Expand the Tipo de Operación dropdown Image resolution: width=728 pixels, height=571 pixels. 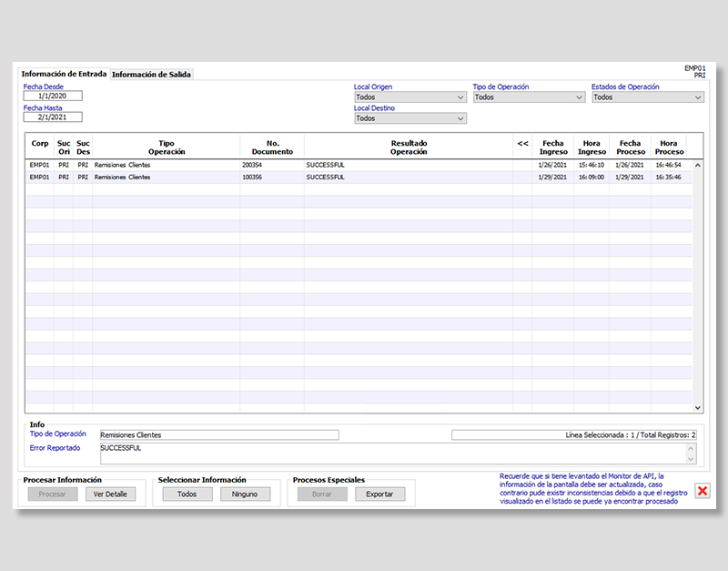tap(529, 97)
